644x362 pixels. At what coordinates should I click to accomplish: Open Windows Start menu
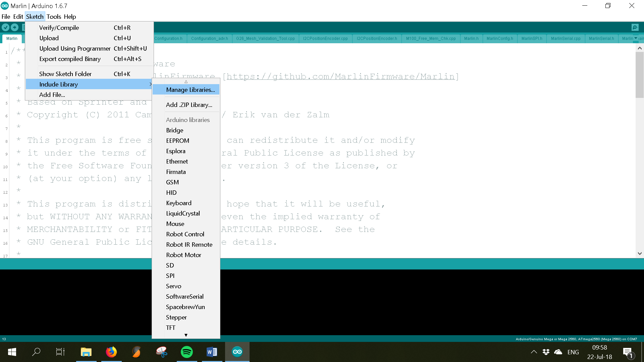tap(12, 352)
